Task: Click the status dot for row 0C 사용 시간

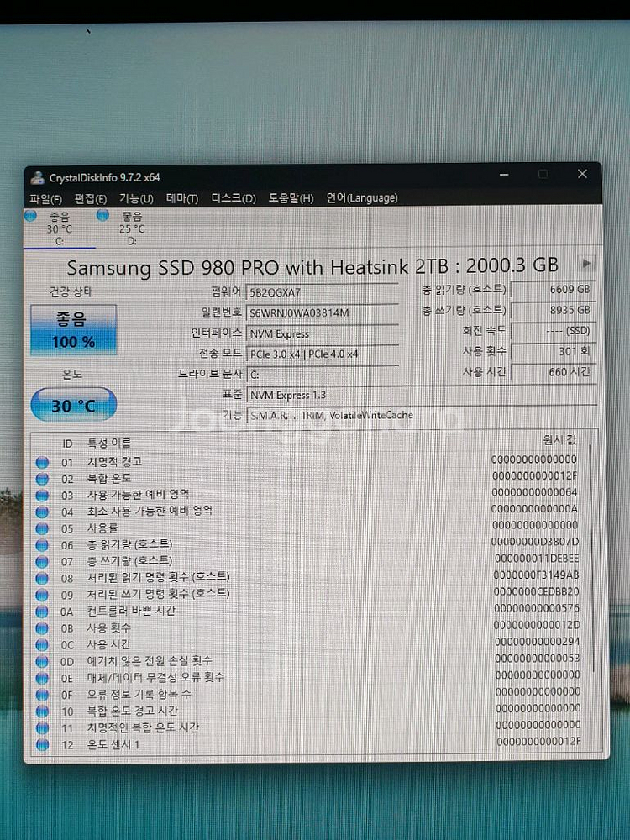Action: pyautogui.click(x=42, y=645)
